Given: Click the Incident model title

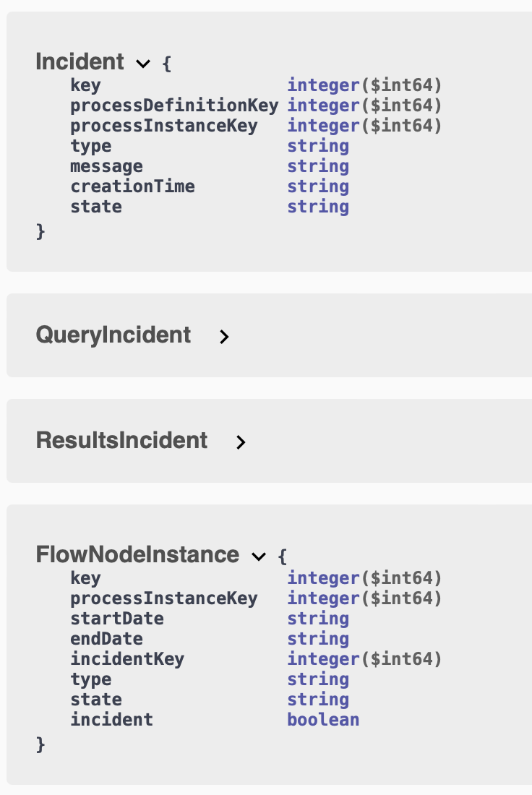Looking at the screenshot, I should pos(80,62).
